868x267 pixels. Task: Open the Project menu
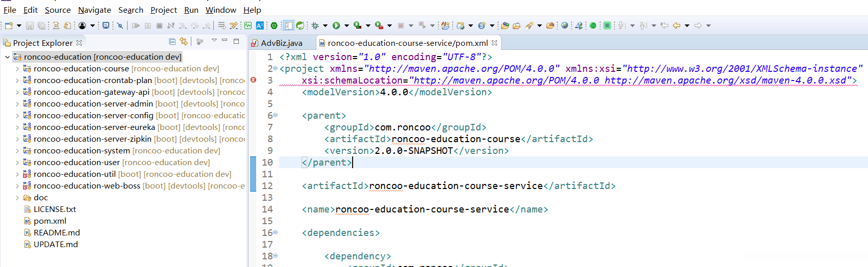click(163, 10)
